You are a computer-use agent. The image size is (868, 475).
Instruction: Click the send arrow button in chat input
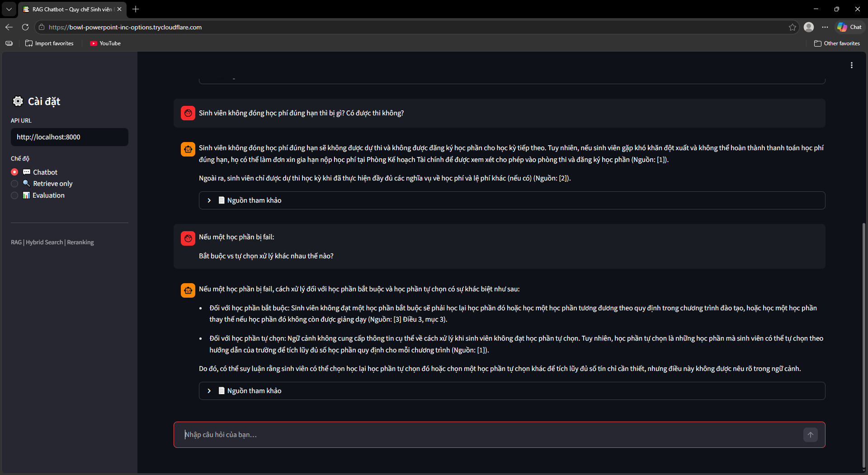pyautogui.click(x=811, y=435)
